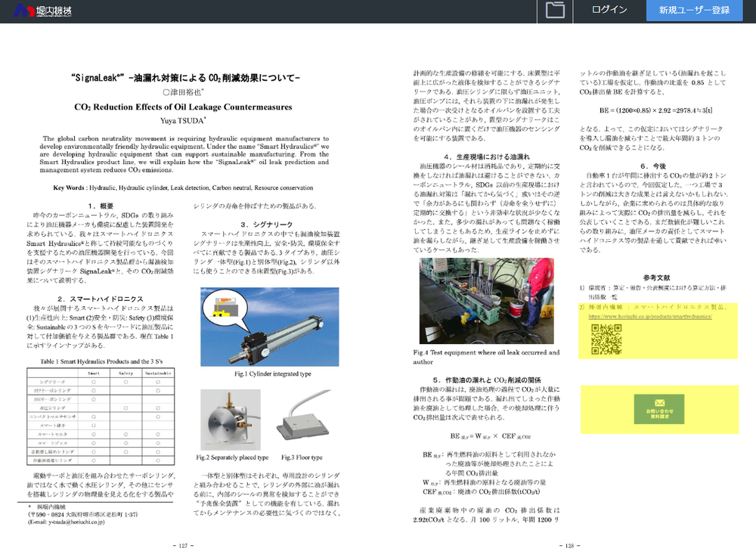This screenshot has height=558, width=756.
Task: Click the Fig.1 cylinder integrated type image
Action: click(x=270, y=327)
